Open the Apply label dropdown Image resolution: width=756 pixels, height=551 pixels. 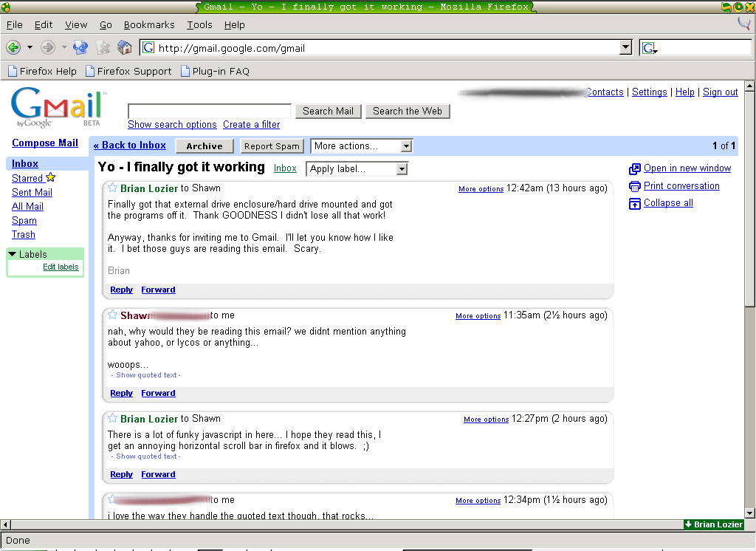(357, 168)
